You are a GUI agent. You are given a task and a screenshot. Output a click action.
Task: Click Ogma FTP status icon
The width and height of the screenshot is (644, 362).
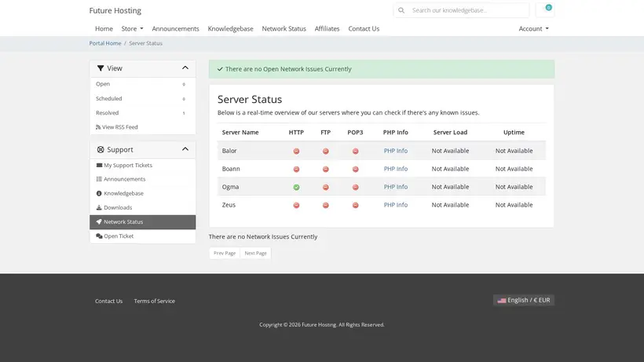[326, 187]
